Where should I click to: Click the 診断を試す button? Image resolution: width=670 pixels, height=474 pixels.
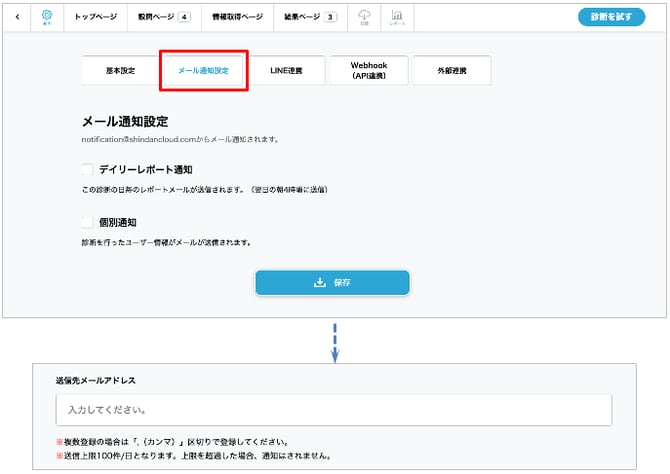pos(611,17)
